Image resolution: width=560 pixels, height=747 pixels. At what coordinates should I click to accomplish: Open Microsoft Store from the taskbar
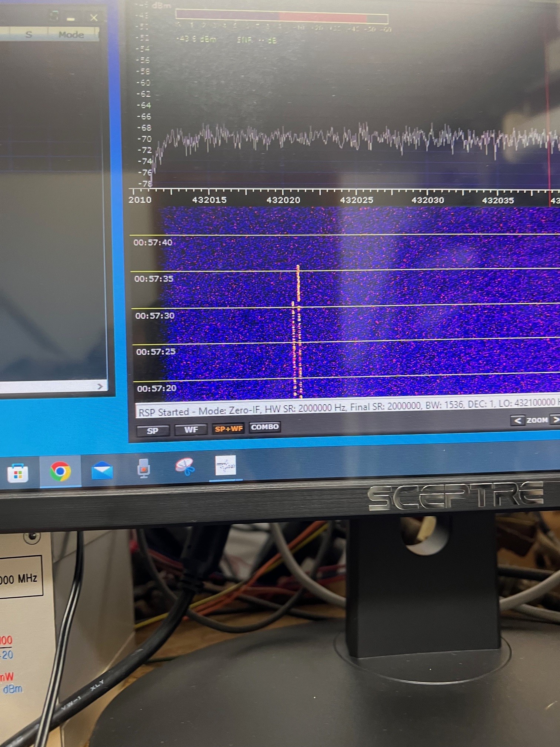pyautogui.click(x=18, y=472)
